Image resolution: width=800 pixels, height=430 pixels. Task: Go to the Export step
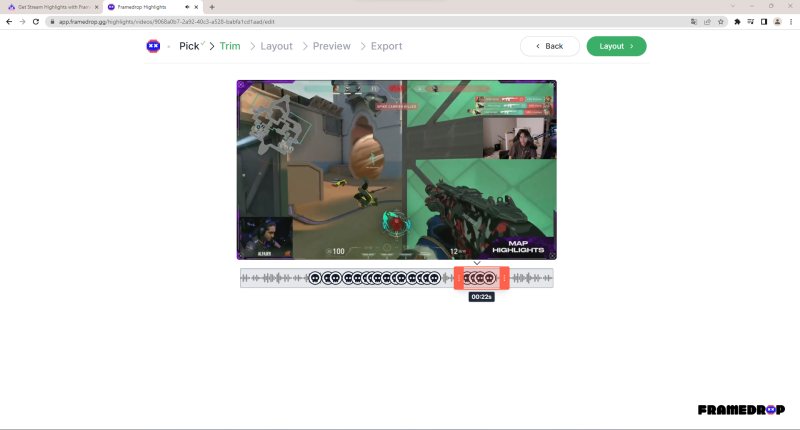386,46
